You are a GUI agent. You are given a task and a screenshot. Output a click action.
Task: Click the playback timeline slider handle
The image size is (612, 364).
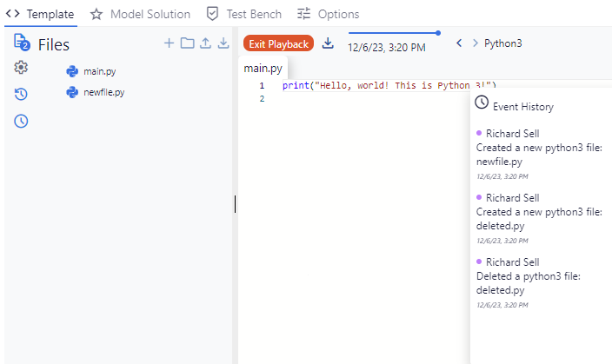coord(438,33)
